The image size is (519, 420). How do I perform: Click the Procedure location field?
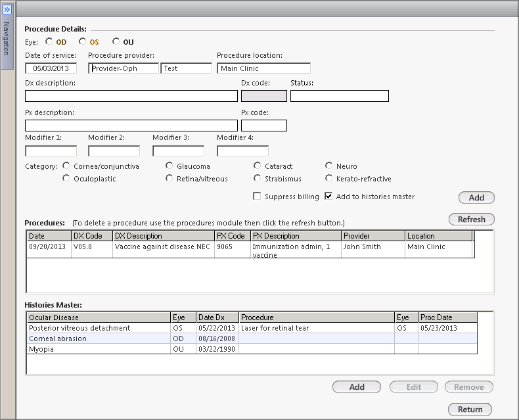point(264,68)
